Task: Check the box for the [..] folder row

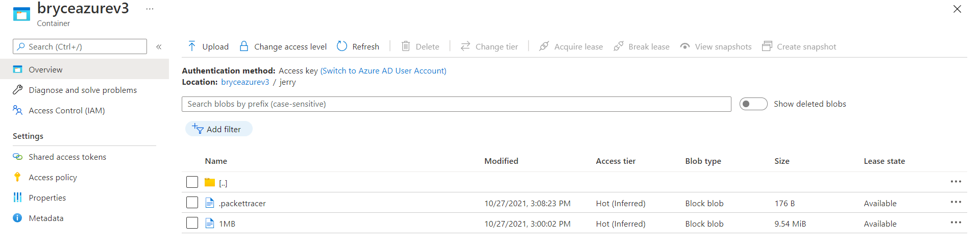Action: (x=192, y=182)
